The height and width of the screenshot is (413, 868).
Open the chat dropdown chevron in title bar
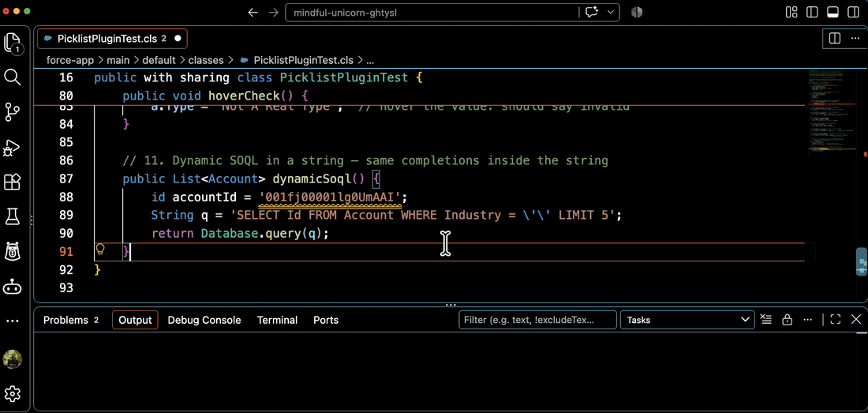(x=611, y=12)
